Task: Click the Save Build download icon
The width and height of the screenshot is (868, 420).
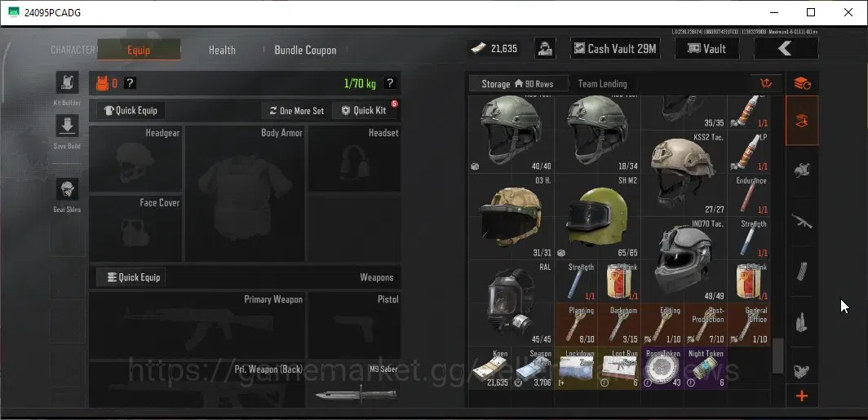Action: [x=67, y=126]
